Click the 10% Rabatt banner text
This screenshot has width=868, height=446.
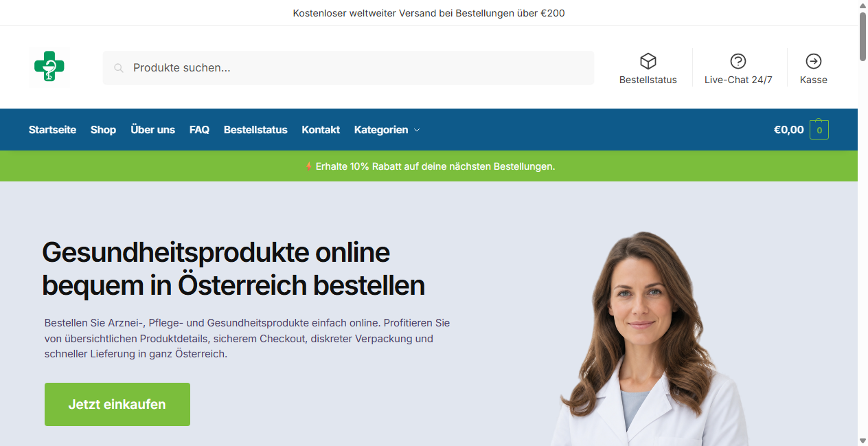[435, 166]
